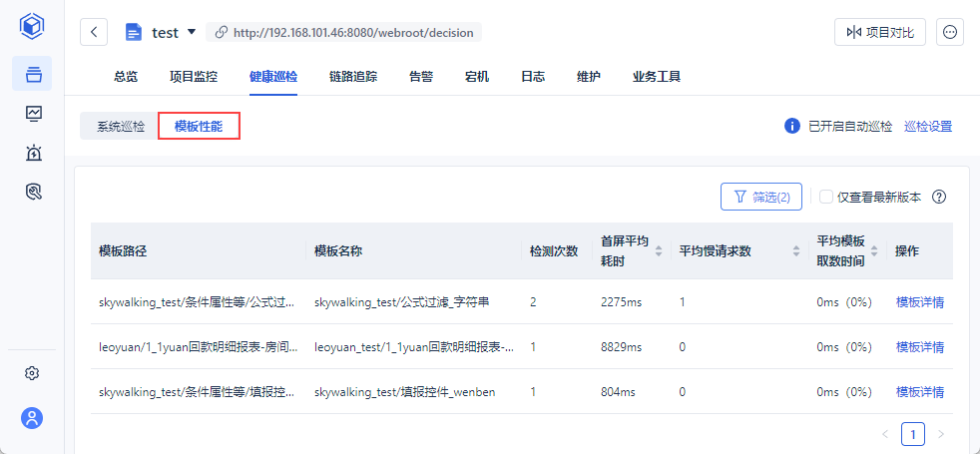The height and width of the screenshot is (454, 980).
Task: Click name skywalking_test/公式过滤_字符串
Action: point(401,302)
